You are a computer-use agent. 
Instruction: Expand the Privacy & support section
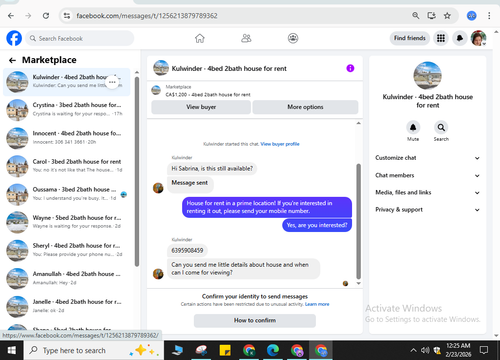click(427, 210)
